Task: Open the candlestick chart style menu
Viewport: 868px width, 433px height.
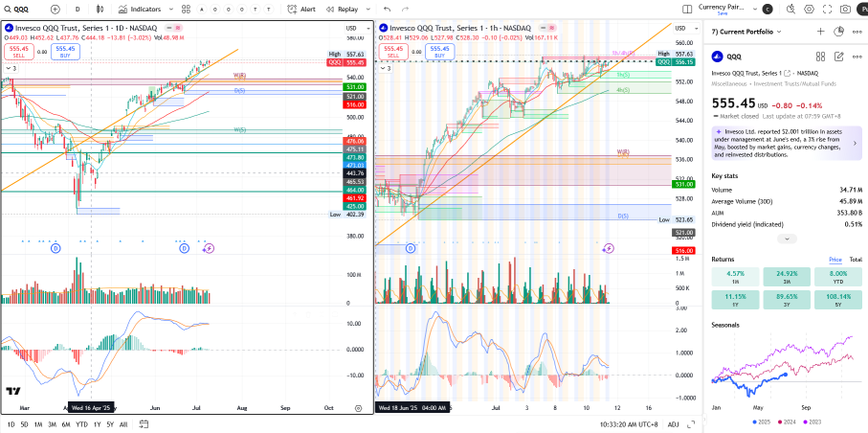Action: 100,10
